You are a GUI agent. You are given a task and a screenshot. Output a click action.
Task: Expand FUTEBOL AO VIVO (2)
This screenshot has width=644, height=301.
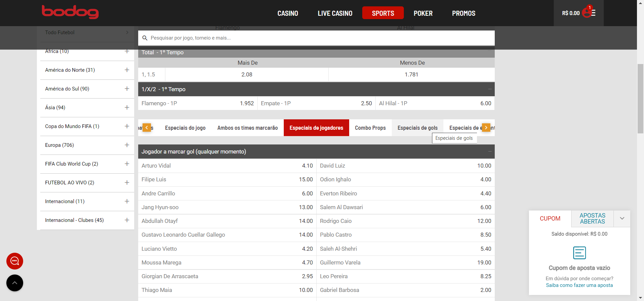point(127,183)
